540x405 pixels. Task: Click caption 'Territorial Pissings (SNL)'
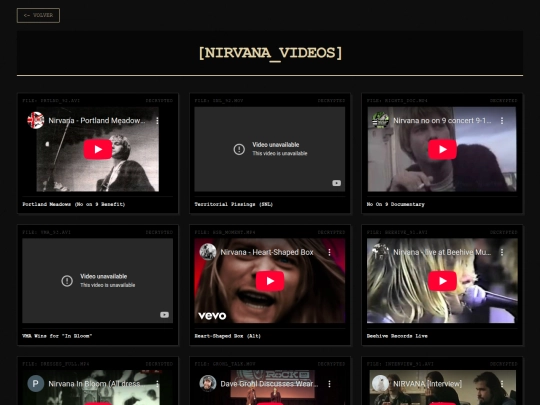point(233,204)
